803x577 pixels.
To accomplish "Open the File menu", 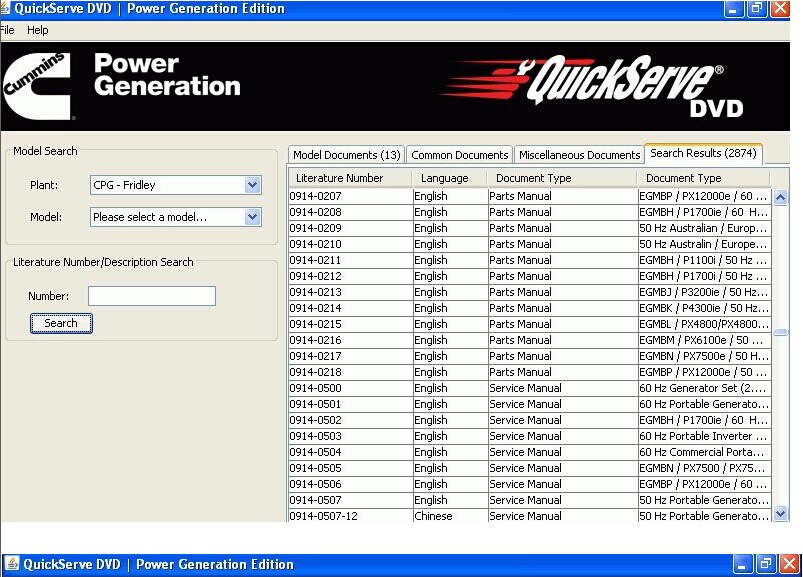I will tap(7, 30).
